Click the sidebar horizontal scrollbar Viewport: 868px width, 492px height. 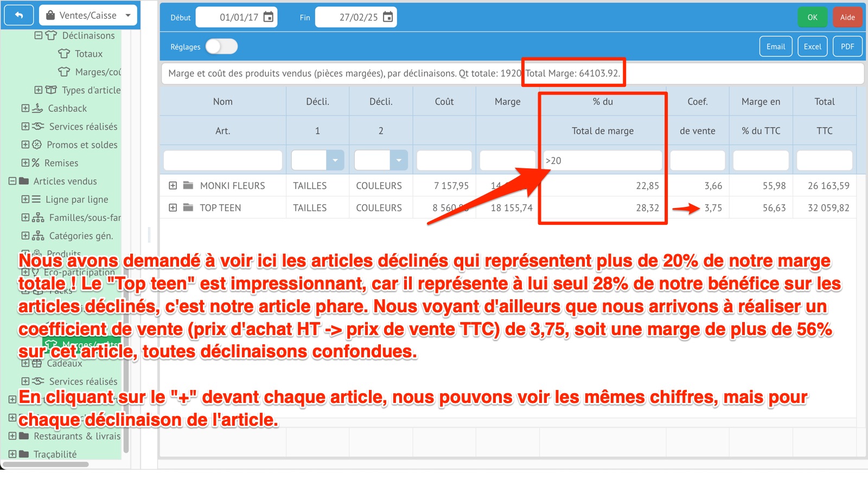click(x=46, y=464)
